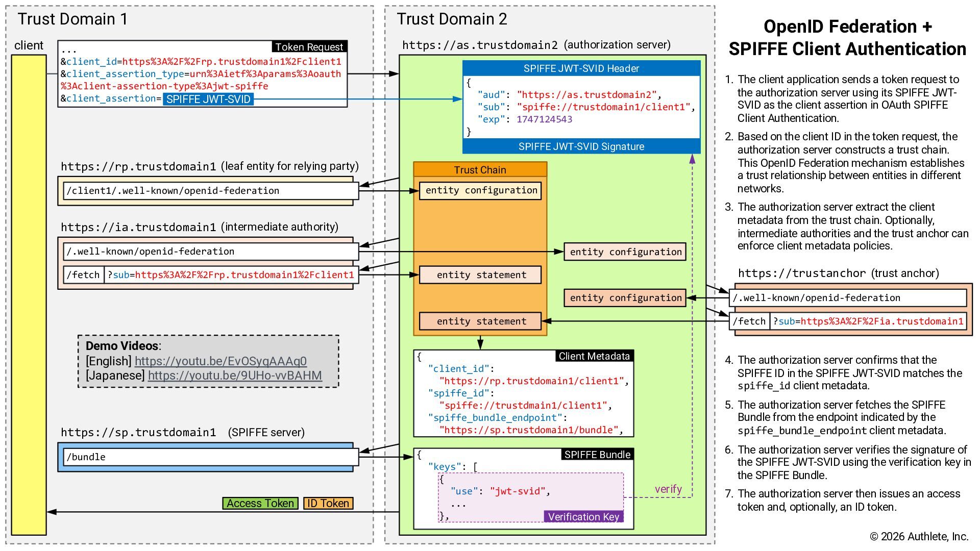
Task: Click the 'client' label above the yellow bar
Action: pyautogui.click(x=29, y=45)
